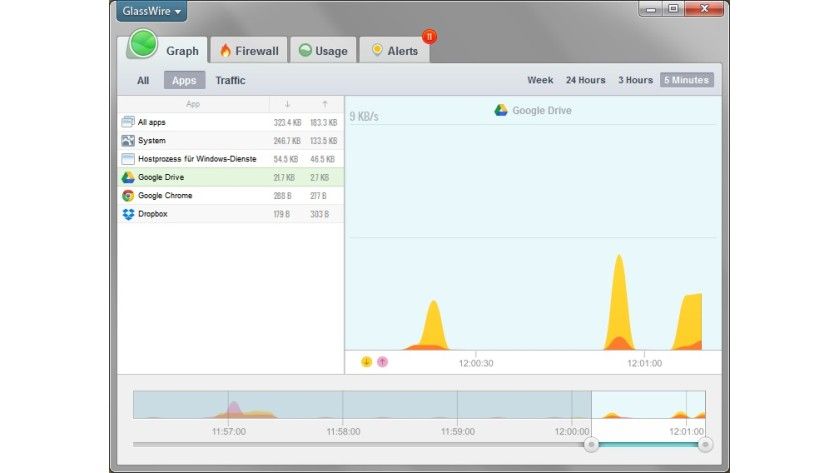Click the Google Drive list icon
Viewport: 840px width, 473px height.
click(128, 177)
